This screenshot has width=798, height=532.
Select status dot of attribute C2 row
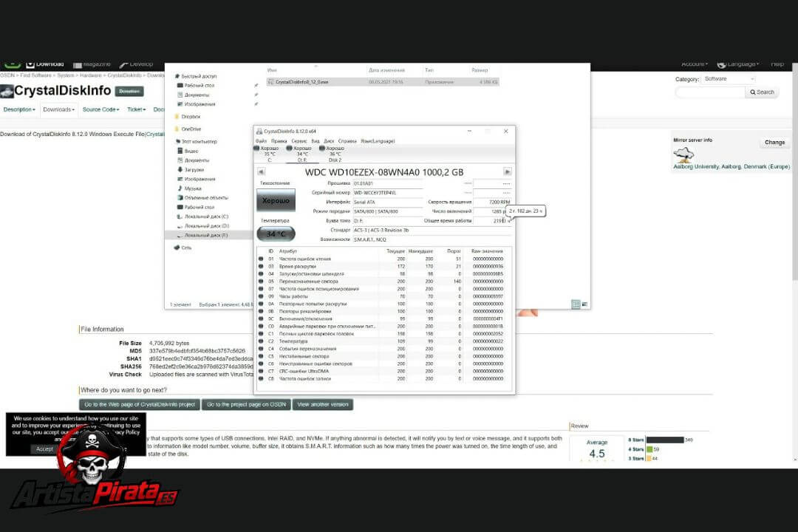[261, 341]
